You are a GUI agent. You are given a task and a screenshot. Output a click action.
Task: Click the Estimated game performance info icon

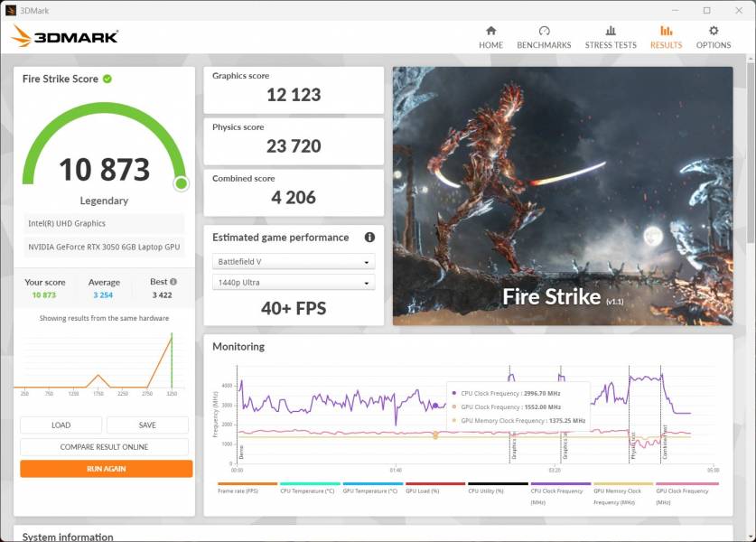[x=369, y=238]
